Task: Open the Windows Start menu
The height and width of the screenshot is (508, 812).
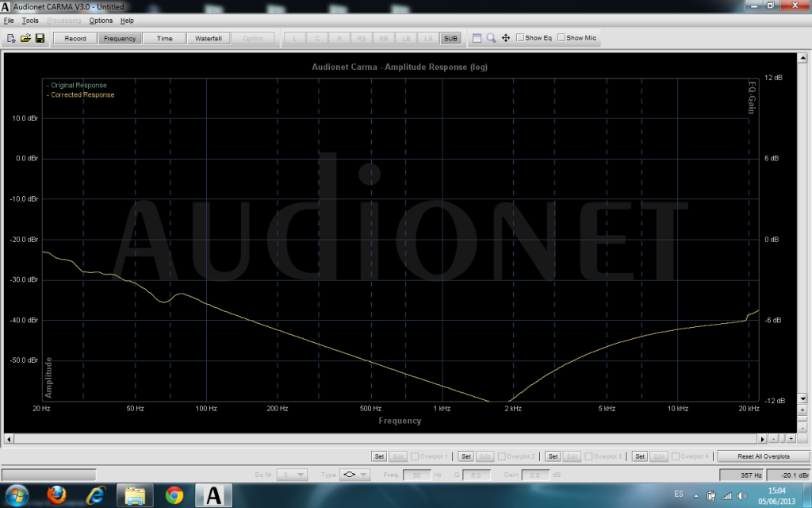Action: pyautogui.click(x=17, y=495)
